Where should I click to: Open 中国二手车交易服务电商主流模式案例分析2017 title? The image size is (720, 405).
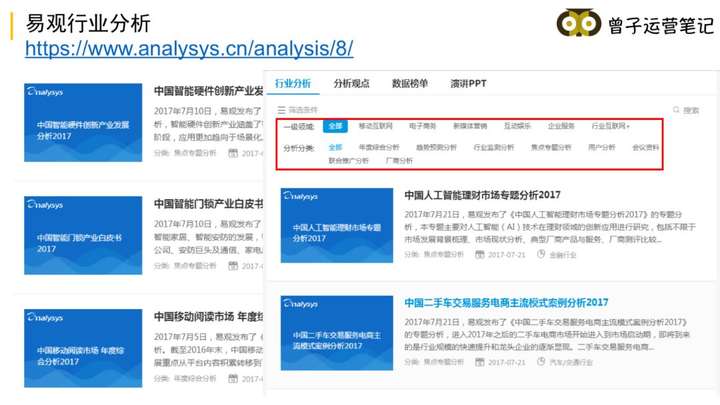[x=506, y=303]
